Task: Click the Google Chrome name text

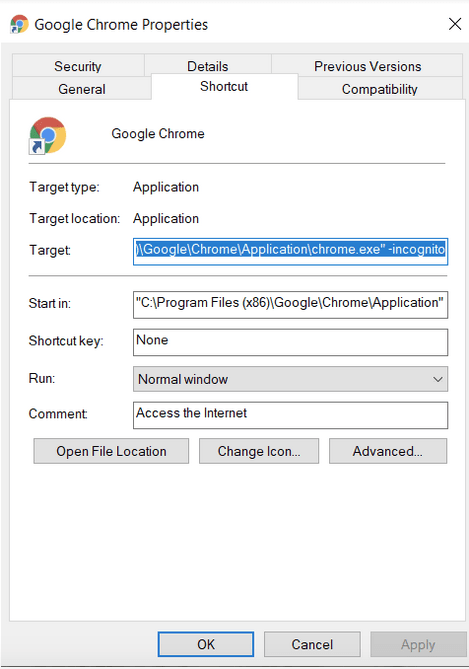Action: pos(158,134)
